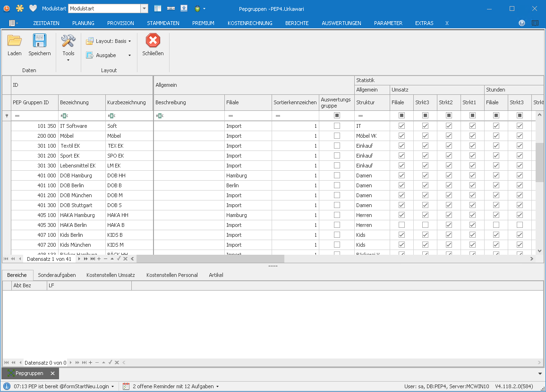Click the horizontal scrollbar of the upper grid
This screenshot has width=546, height=392.
click(210, 259)
